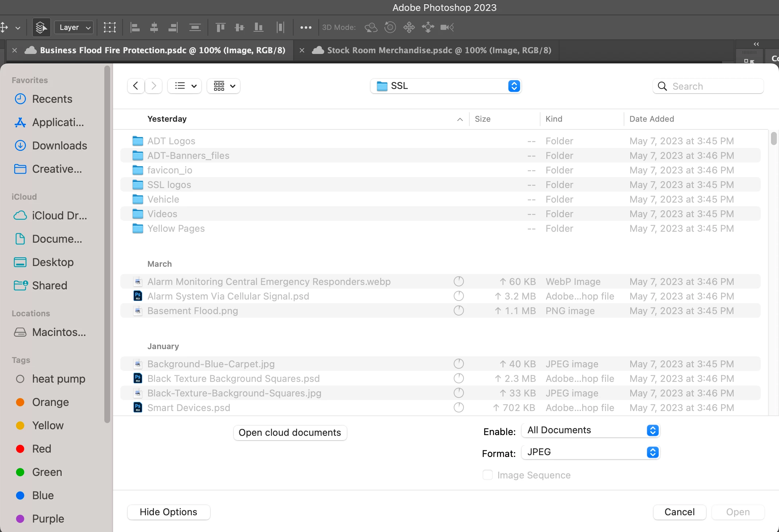Click Show Transform Controls icon
The width and height of the screenshot is (779, 532).
[x=109, y=27]
